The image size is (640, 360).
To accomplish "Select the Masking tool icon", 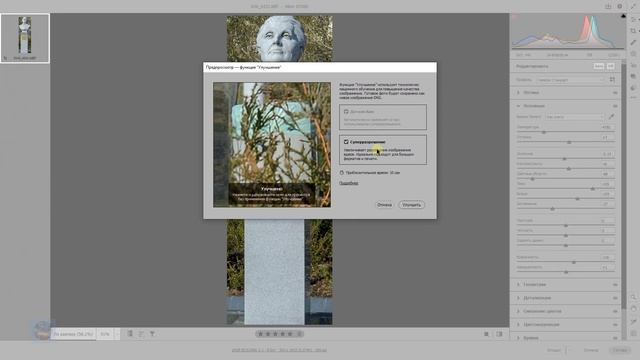I will click(633, 54).
